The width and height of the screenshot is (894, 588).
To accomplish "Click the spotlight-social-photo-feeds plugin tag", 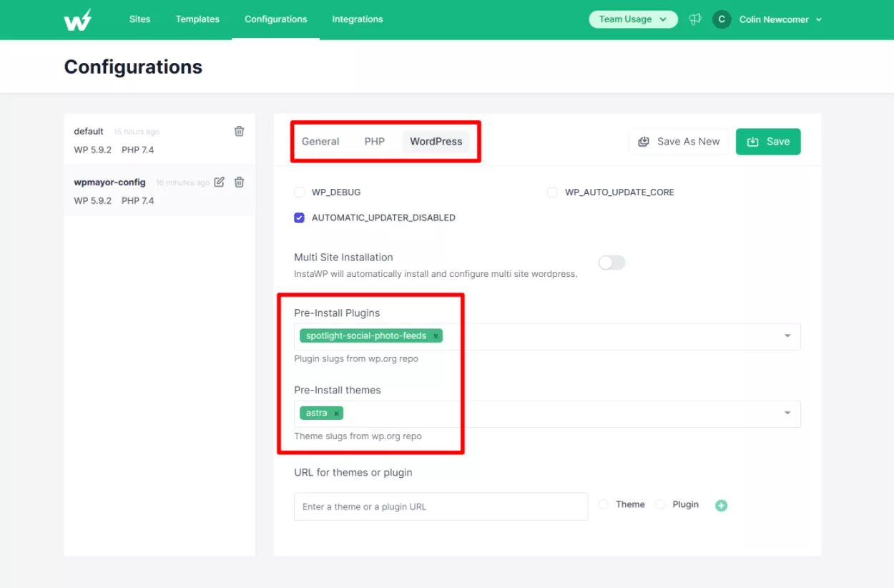I will (371, 336).
